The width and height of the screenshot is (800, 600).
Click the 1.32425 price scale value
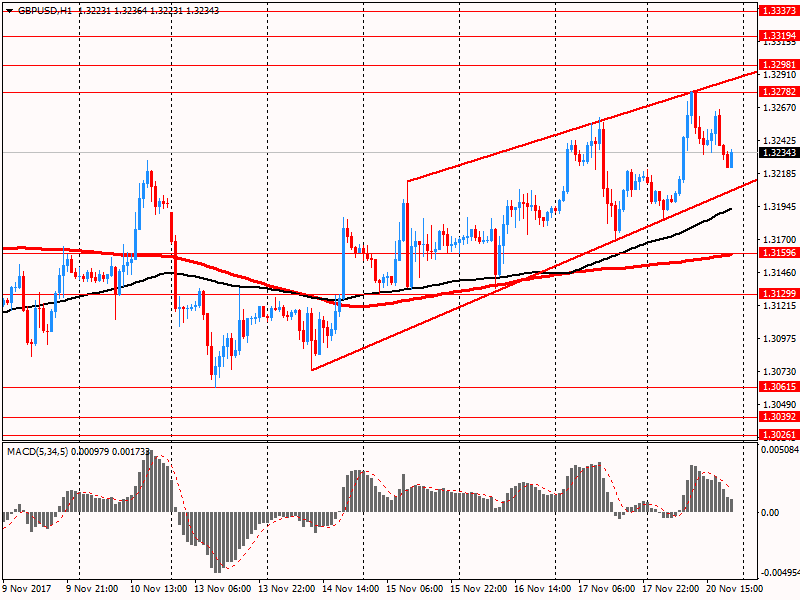pyautogui.click(x=780, y=140)
